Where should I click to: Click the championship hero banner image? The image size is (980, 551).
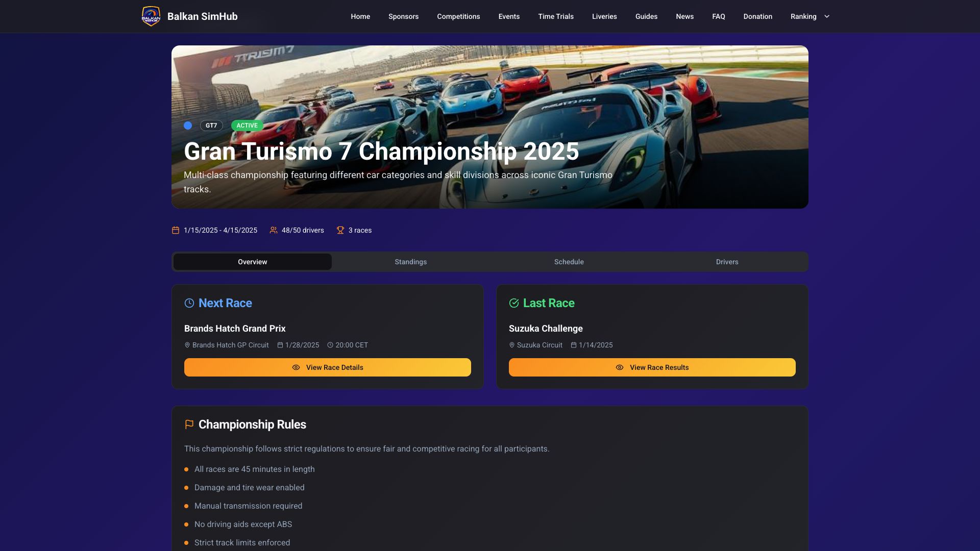(x=490, y=127)
